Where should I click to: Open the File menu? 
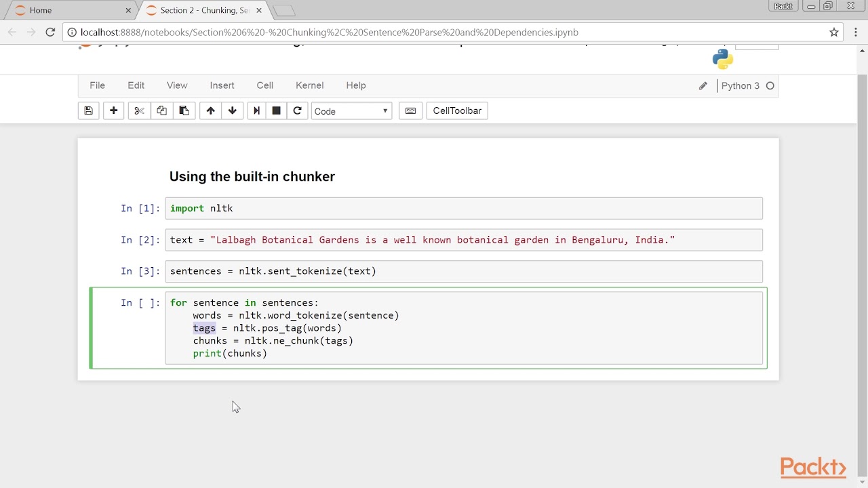pyautogui.click(x=97, y=85)
